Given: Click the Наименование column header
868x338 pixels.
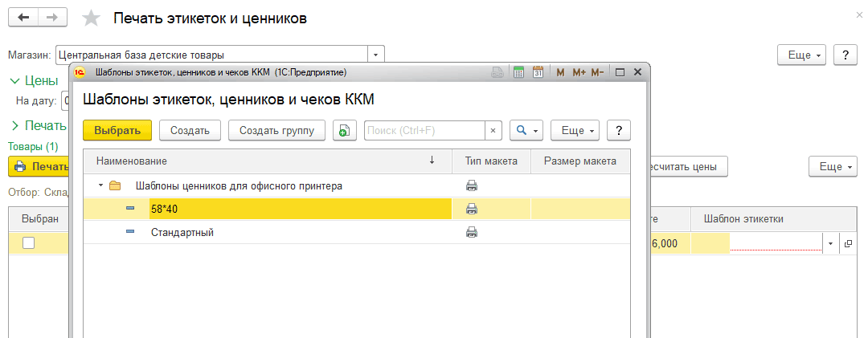Looking at the screenshot, I should [x=268, y=161].
